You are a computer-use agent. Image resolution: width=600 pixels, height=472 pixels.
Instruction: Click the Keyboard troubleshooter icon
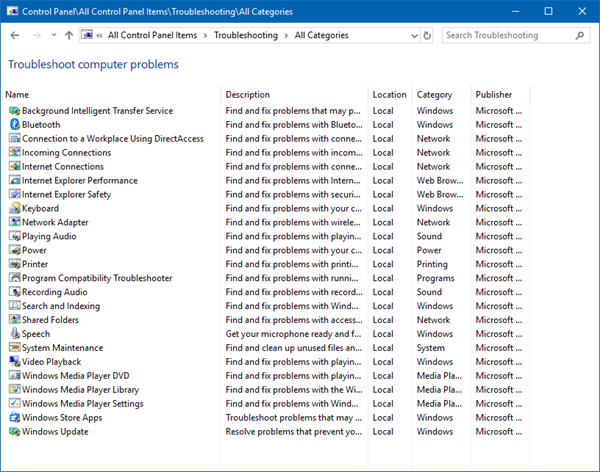(14, 209)
